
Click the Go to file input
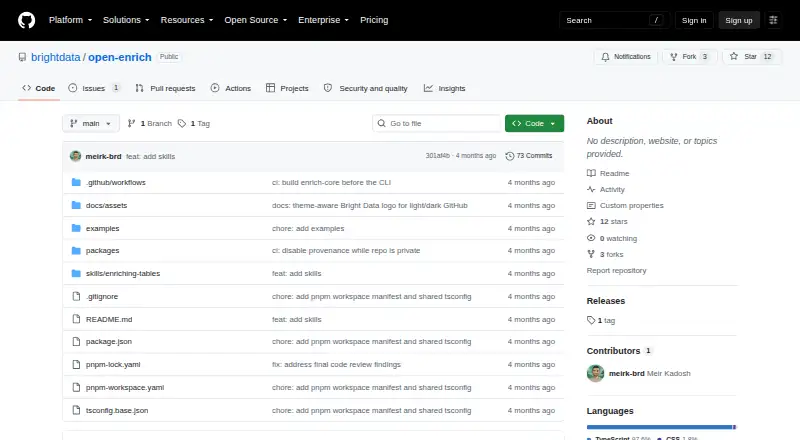coord(437,124)
